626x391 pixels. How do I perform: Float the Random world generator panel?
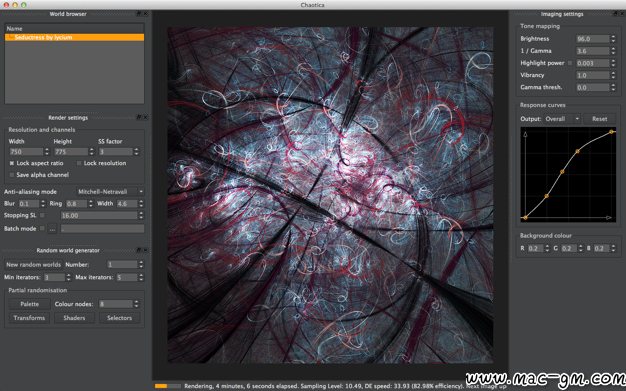pyautogui.click(x=138, y=250)
